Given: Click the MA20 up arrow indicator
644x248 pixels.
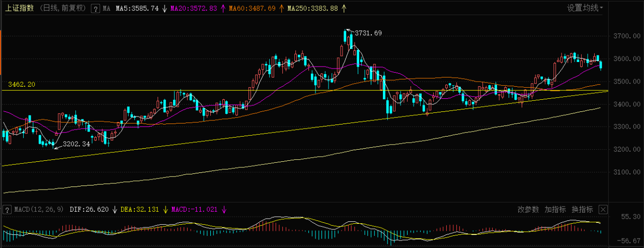Looking at the screenshot, I should point(223,9).
